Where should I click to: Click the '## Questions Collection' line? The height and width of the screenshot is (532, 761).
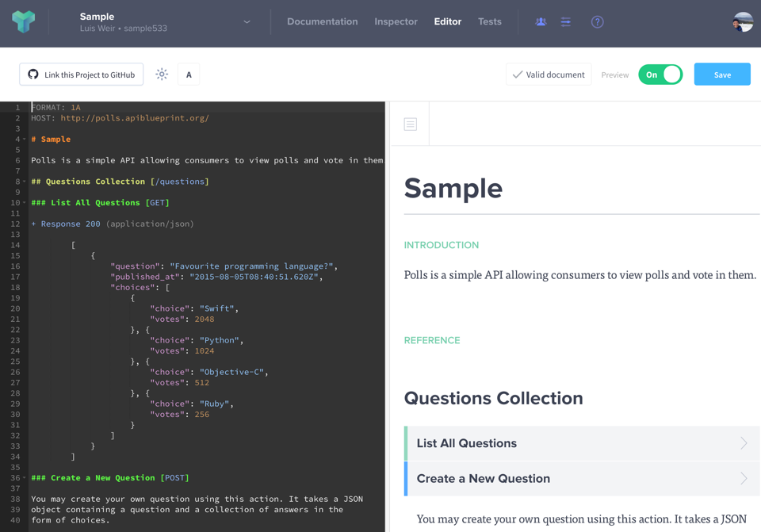pos(120,182)
